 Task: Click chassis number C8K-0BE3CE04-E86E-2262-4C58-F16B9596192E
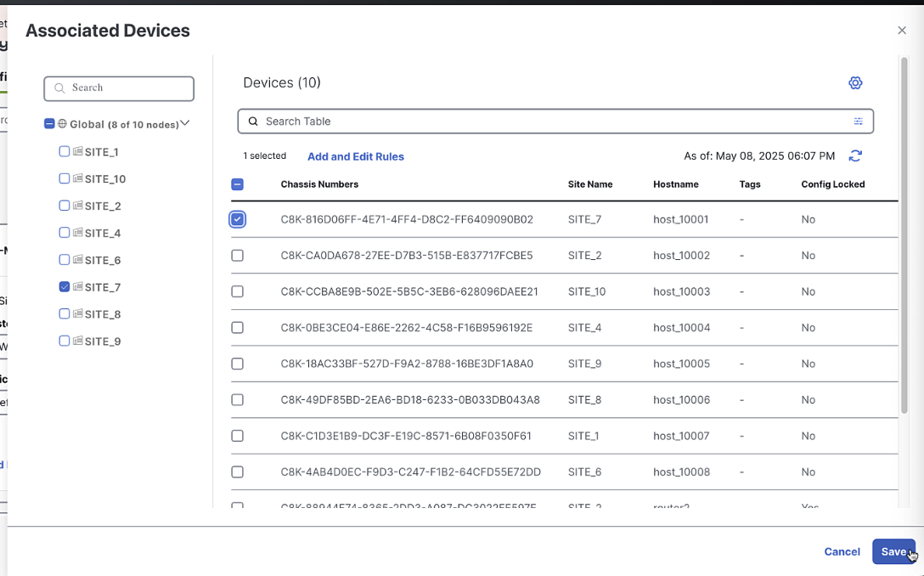point(407,328)
